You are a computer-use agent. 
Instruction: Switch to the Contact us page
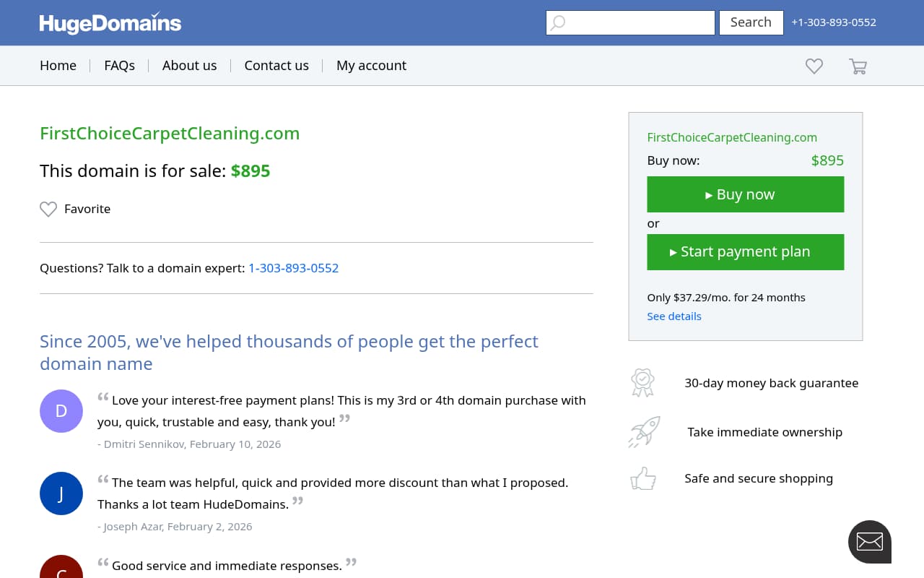tap(276, 65)
